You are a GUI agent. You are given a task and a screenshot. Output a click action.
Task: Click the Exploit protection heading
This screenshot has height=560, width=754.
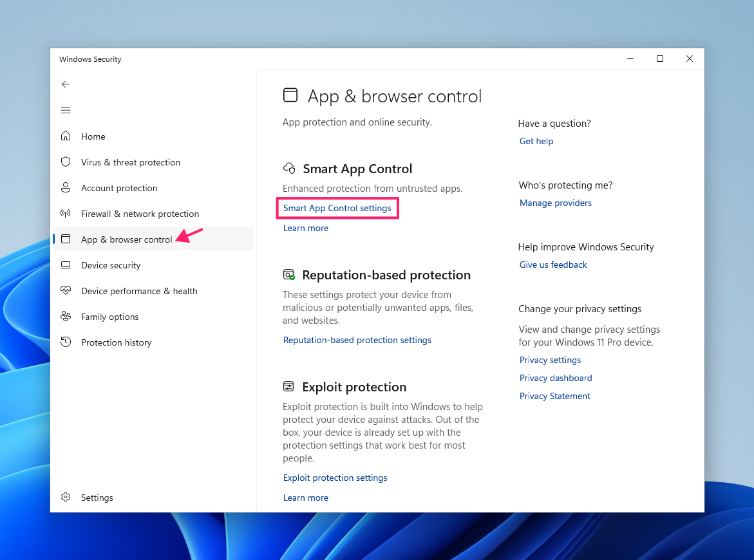[x=354, y=387]
